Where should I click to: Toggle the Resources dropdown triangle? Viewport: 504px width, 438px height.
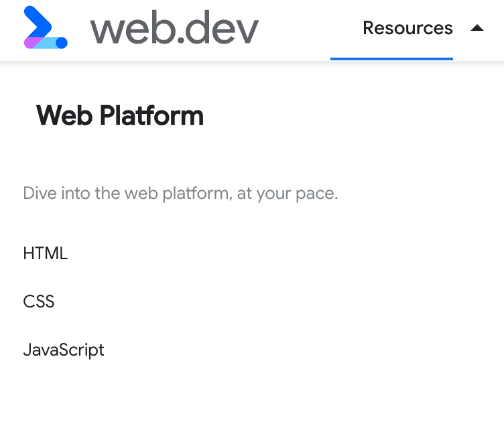(x=477, y=28)
